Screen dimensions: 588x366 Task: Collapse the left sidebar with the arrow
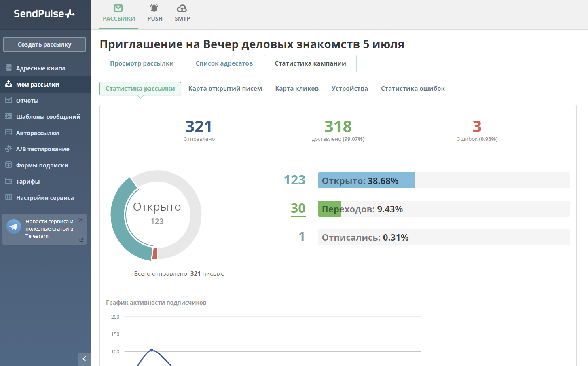point(84,359)
